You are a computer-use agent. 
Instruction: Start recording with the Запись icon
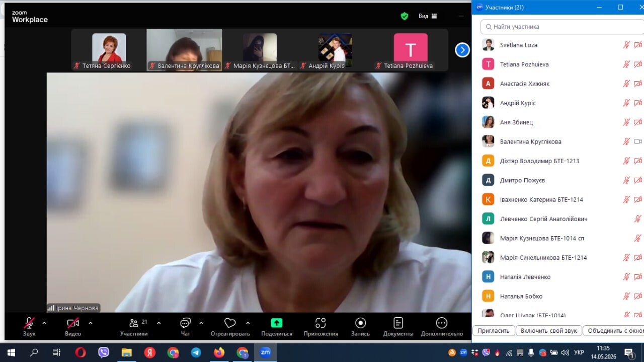360,323
